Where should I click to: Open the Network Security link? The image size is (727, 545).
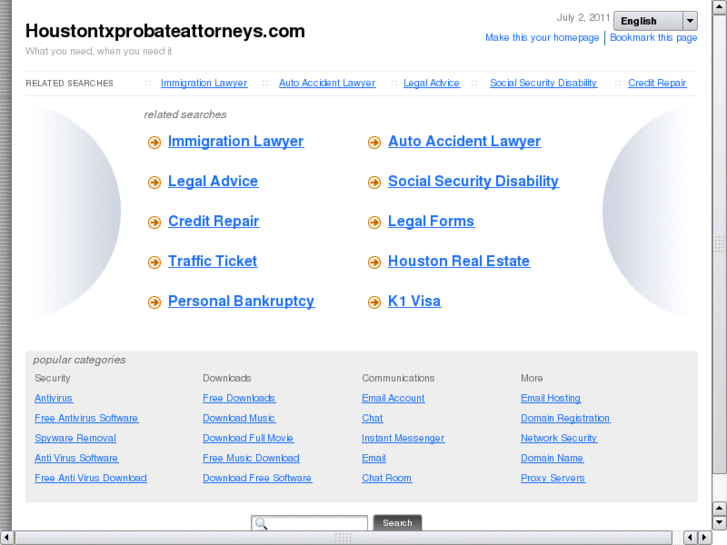click(558, 438)
